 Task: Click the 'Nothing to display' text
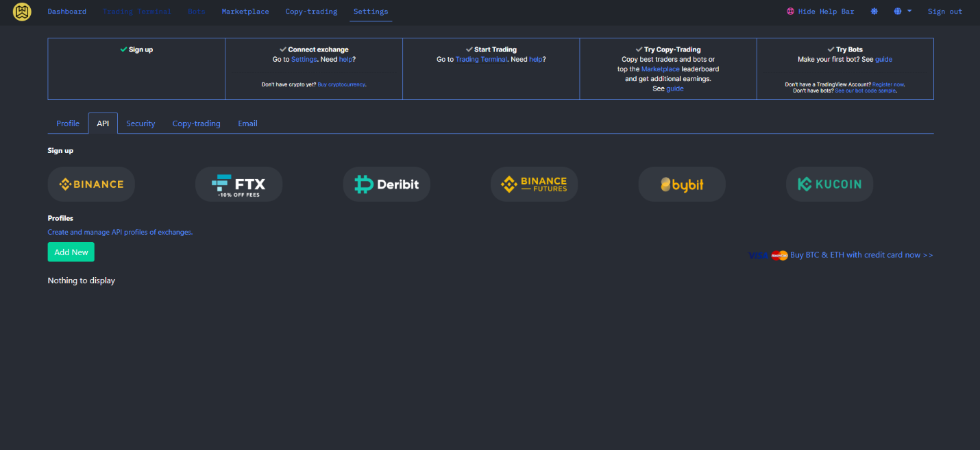tap(82, 281)
